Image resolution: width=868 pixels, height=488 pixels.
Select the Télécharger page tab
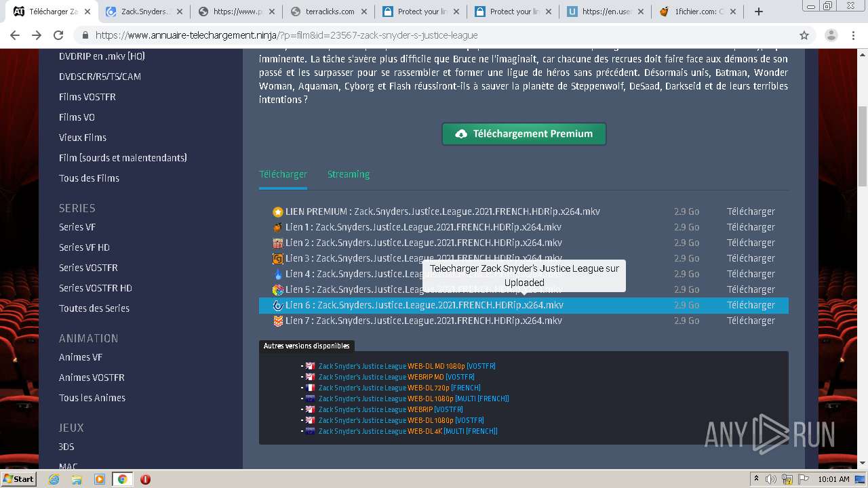click(x=283, y=174)
